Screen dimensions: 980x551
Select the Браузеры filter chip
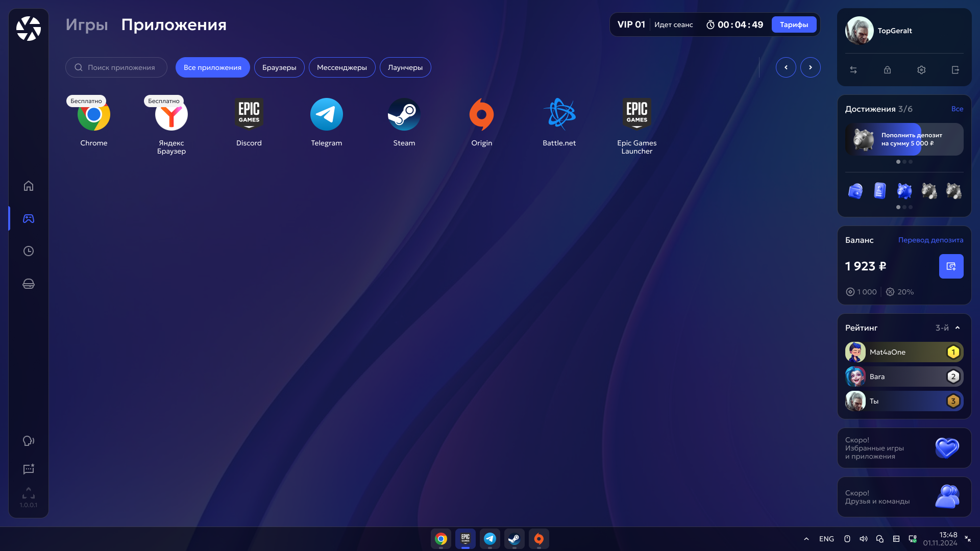point(279,67)
